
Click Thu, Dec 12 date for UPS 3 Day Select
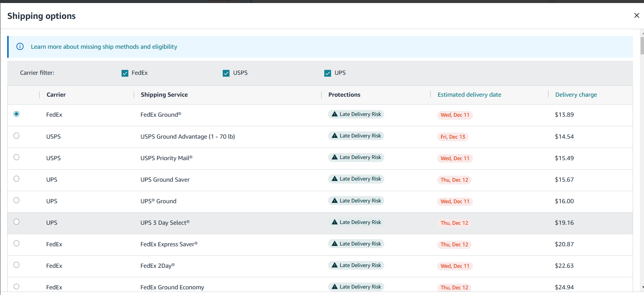tap(454, 223)
